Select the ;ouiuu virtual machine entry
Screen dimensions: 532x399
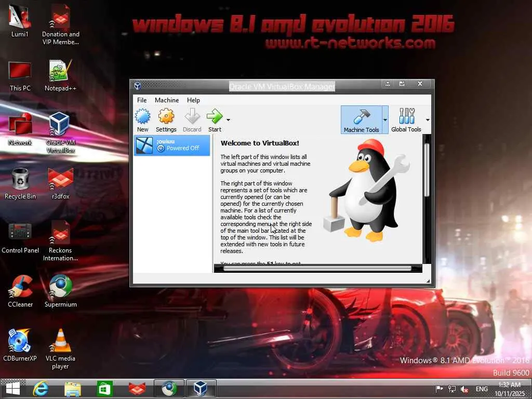click(x=172, y=145)
